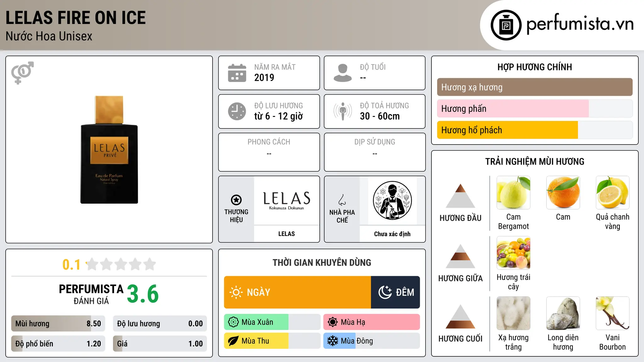644x362 pixels.
Task: Click the Xạ hương trắng note image
Action: coord(514,313)
